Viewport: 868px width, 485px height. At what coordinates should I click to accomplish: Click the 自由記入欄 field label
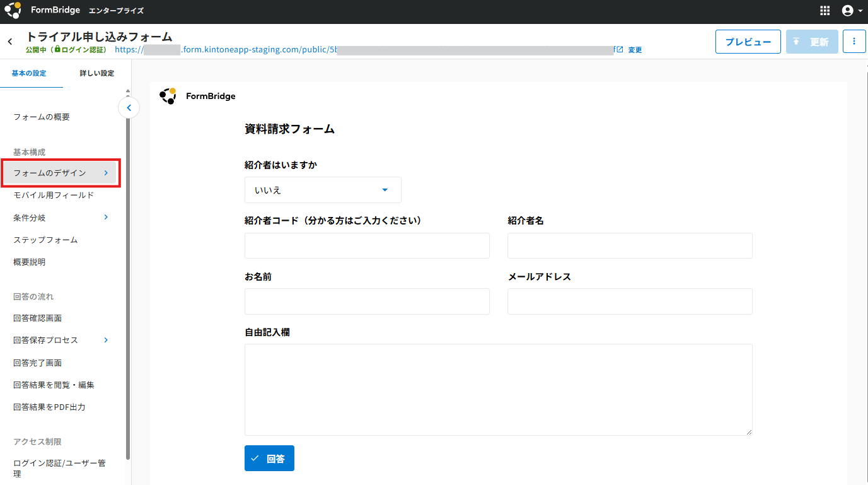pyautogui.click(x=267, y=332)
